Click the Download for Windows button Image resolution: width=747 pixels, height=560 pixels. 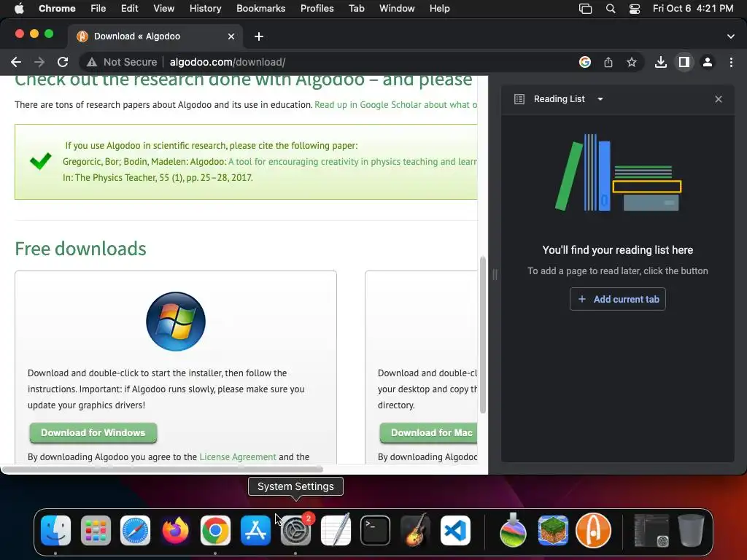click(x=93, y=432)
